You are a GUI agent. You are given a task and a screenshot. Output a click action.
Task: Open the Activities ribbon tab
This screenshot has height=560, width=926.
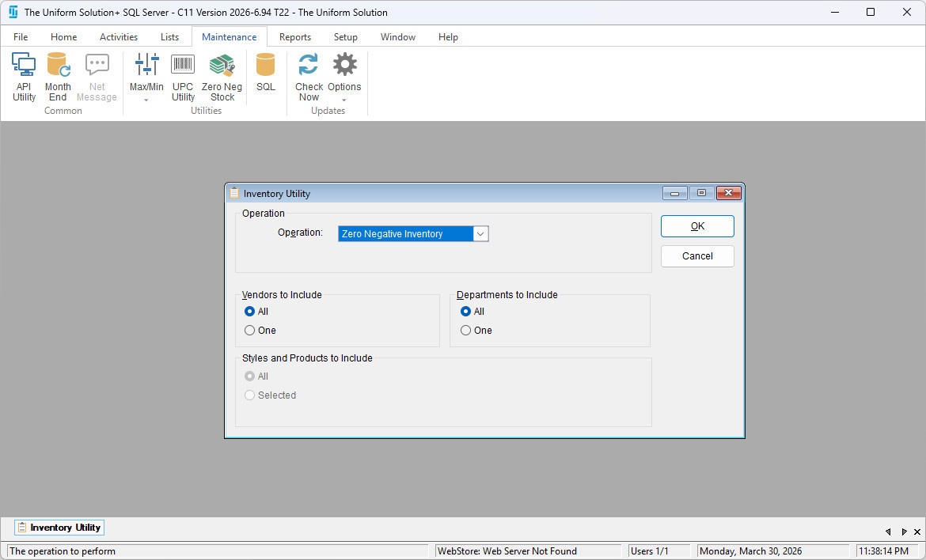click(119, 37)
